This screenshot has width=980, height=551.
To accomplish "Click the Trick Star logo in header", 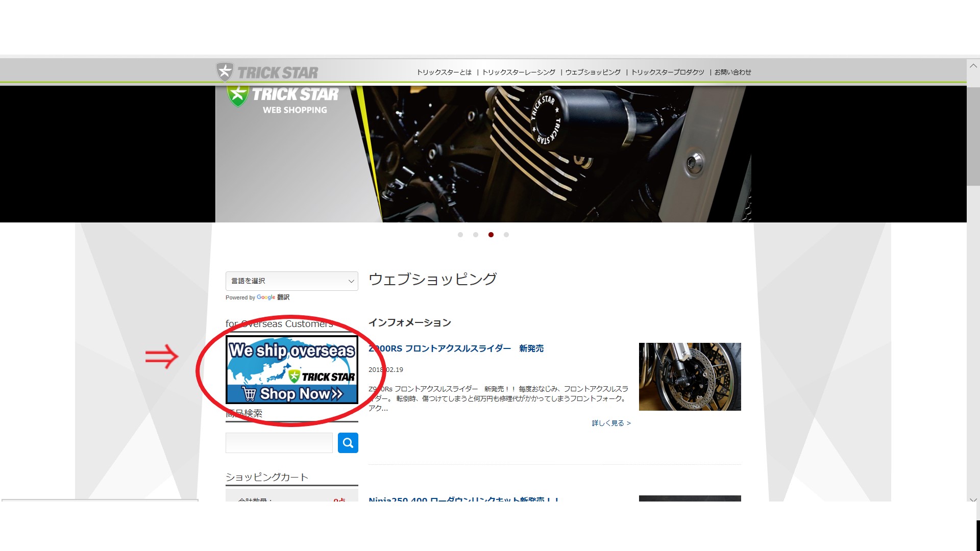I will pos(266,72).
